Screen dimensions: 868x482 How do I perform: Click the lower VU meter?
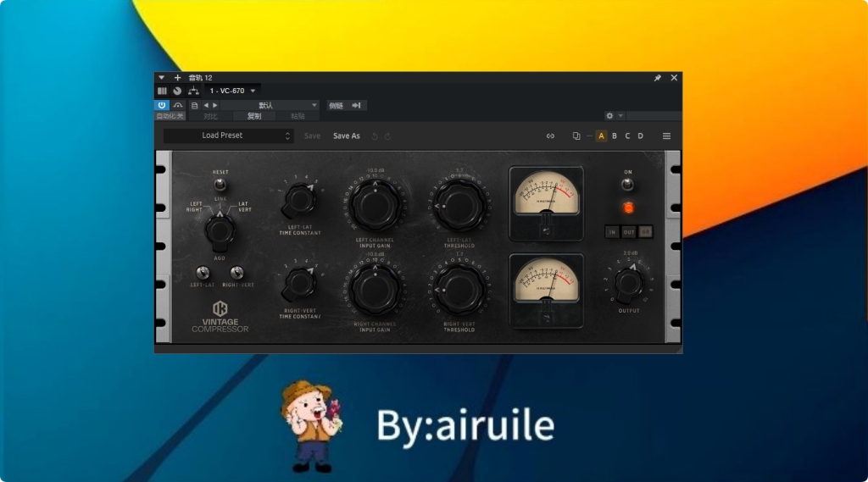tap(547, 291)
